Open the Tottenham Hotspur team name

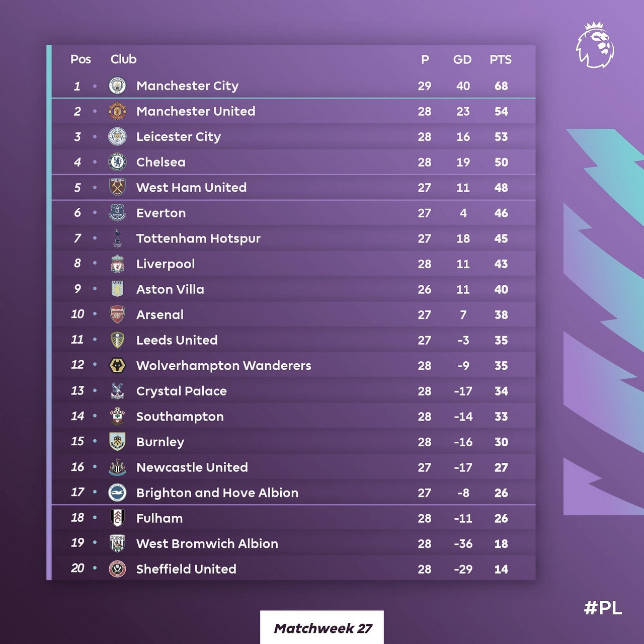click(x=198, y=238)
